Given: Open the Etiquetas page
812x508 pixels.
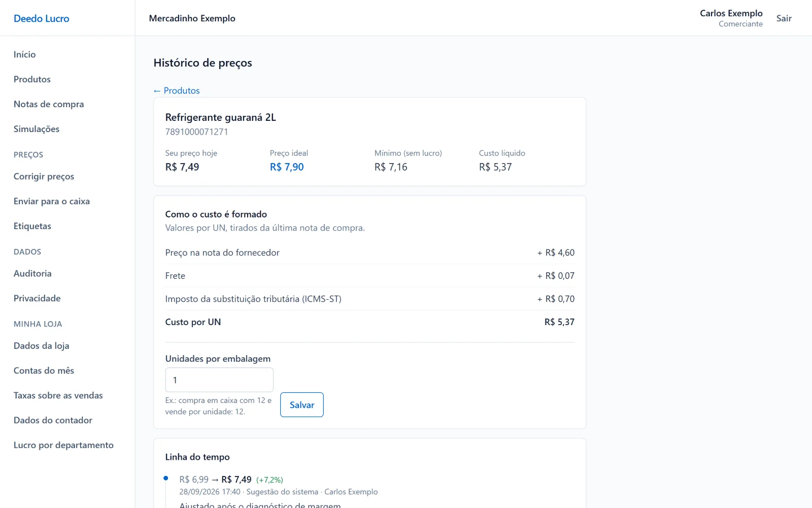Looking at the screenshot, I should click(32, 226).
